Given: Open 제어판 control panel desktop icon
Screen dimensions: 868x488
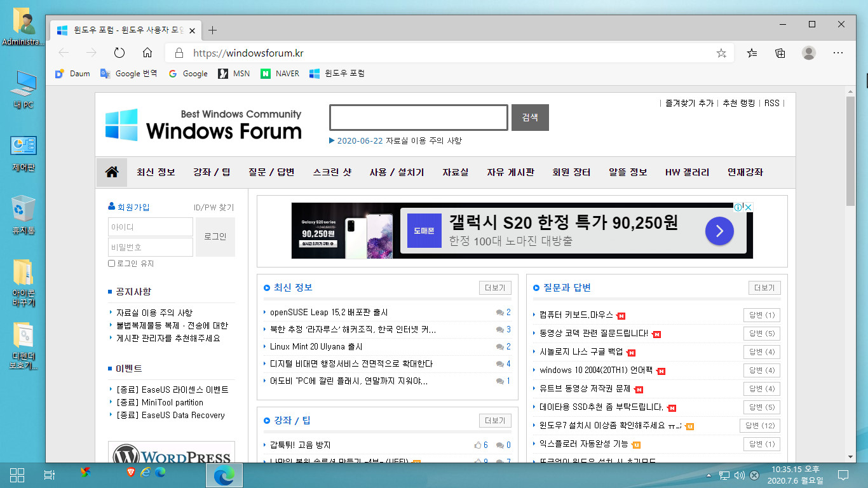Looking at the screenshot, I should 24,153.
